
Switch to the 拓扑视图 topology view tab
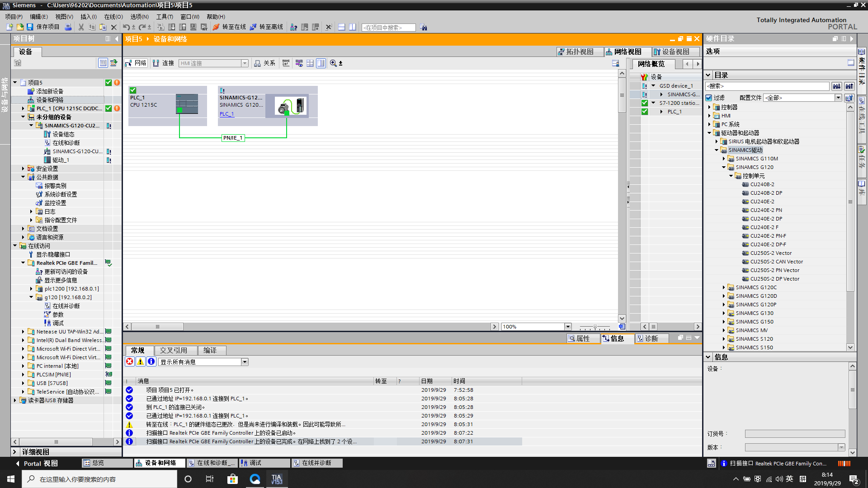(x=580, y=52)
